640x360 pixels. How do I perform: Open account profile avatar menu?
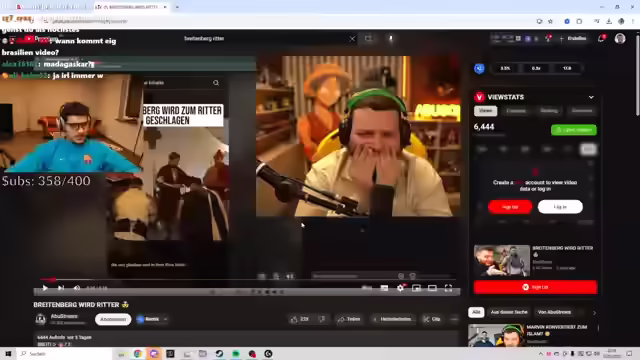620,38
